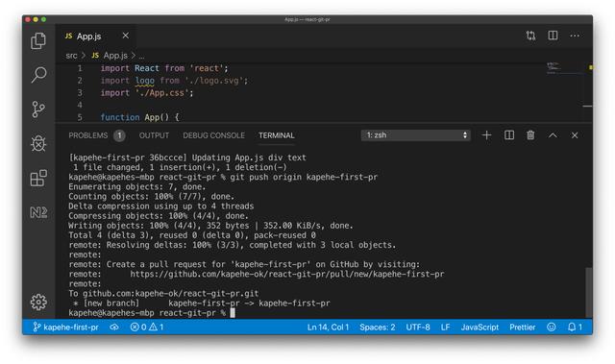The height and width of the screenshot is (364, 615).
Task: Change file encoding 'UTF-8'
Action: click(418, 328)
